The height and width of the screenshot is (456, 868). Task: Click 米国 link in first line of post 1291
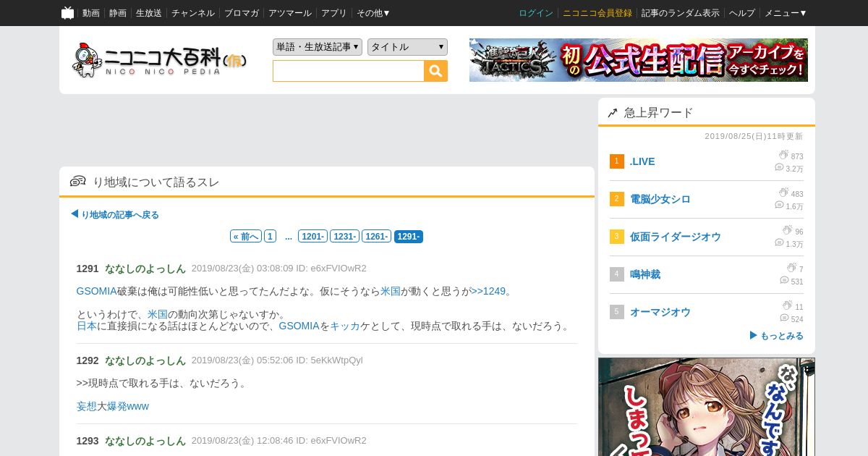pos(391,291)
